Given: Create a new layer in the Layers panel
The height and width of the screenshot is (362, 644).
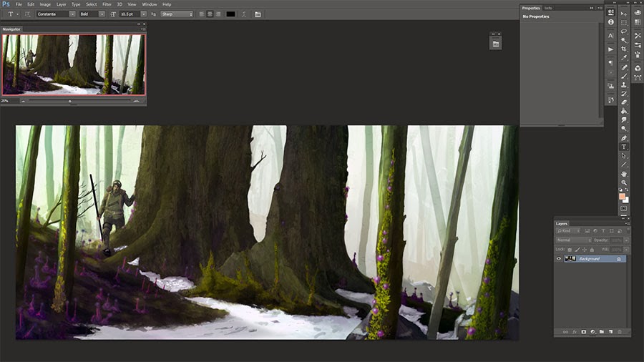Looking at the screenshot, I should pyautogui.click(x=611, y=332).
